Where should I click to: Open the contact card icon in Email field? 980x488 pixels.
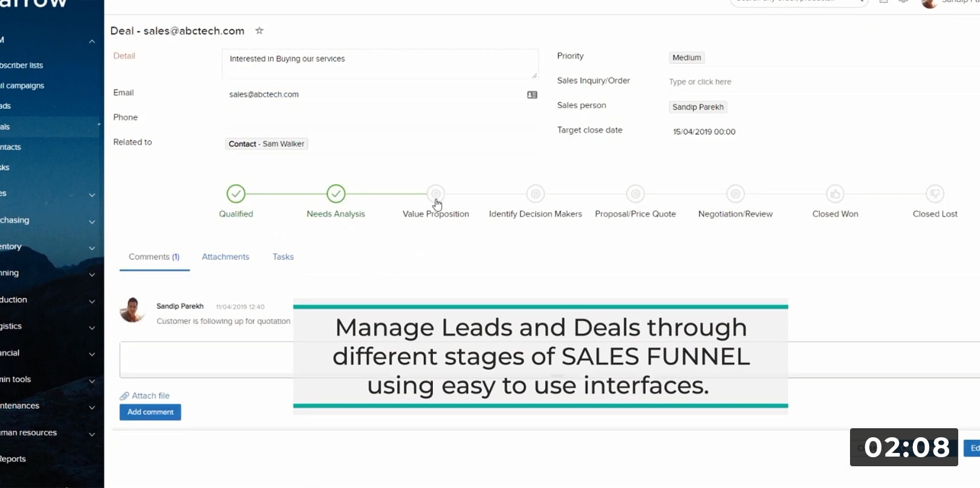pos(532,95)
